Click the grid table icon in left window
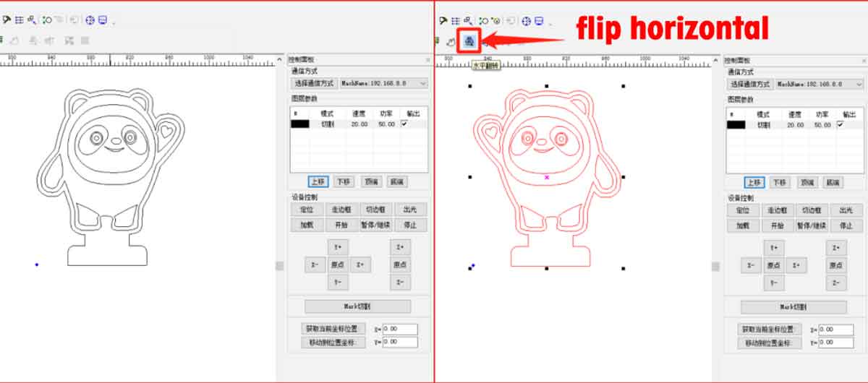This screenshot has width=868, height=383. coord(20,21)
